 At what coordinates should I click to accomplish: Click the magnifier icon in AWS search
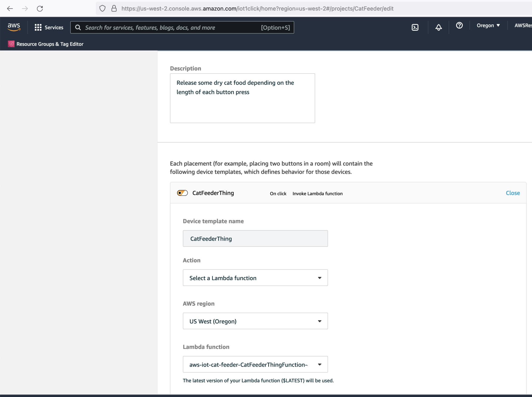click(78, 28)
